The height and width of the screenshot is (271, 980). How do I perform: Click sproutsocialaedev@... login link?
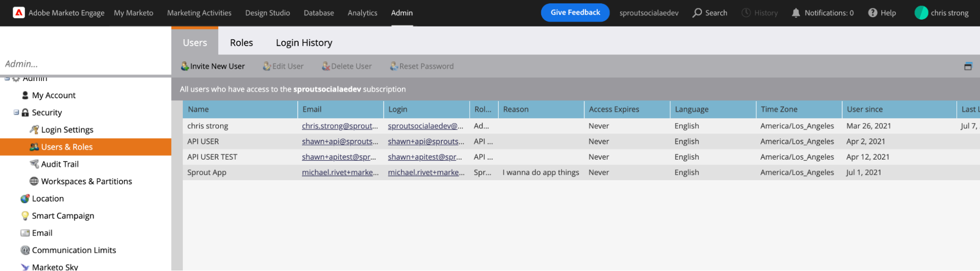[x=426, y=126]
